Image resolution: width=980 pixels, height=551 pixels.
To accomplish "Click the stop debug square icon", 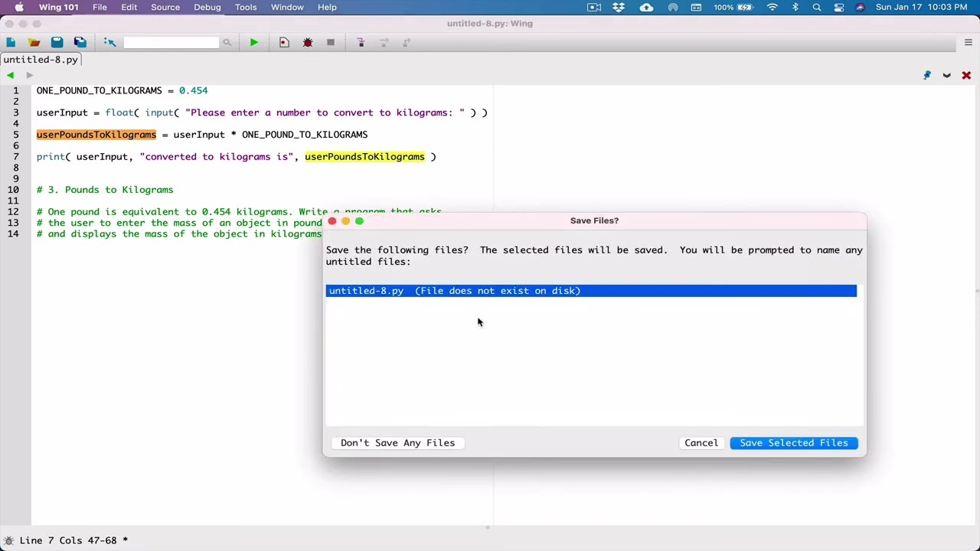I will (331, 42).
